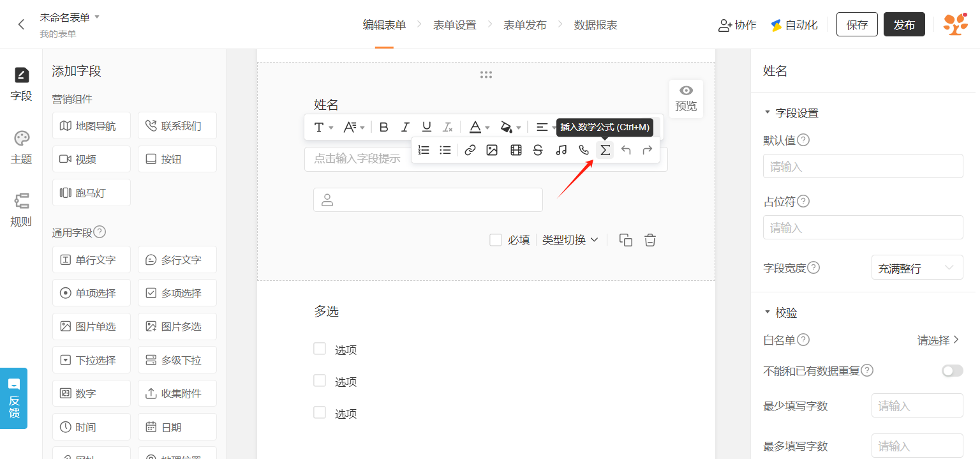980x459 pixels.
Task: Insert a math formula with the sigma icon
Action: pyautogui.click(x=605, y=150)
